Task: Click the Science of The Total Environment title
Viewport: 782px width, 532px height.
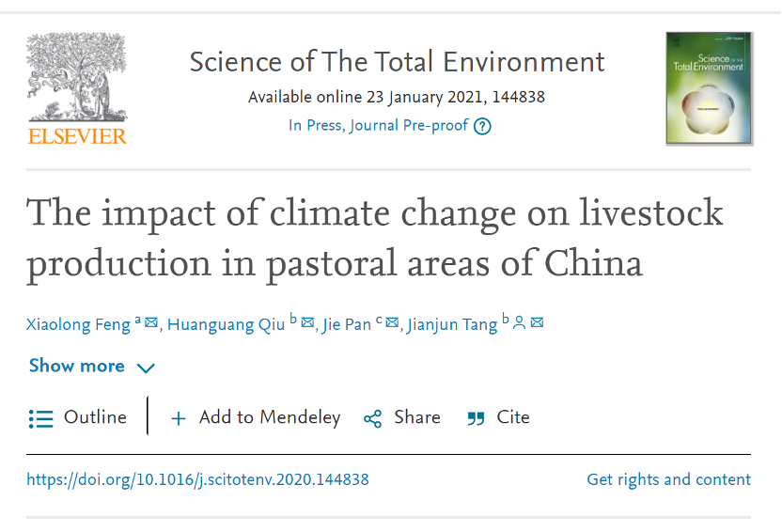Action: (x=397, y=62)
